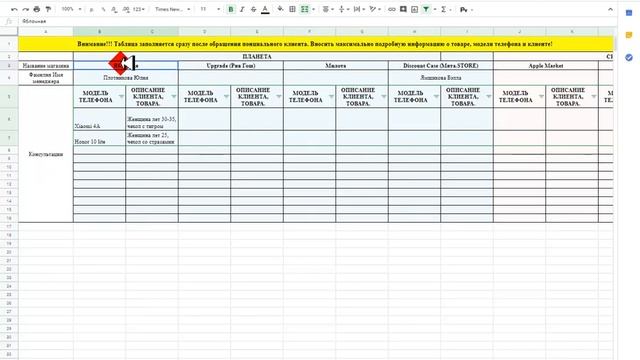Open the input tools keyboard icon
The width and height of the screenshot is (640, 360).
coord(464,9)
